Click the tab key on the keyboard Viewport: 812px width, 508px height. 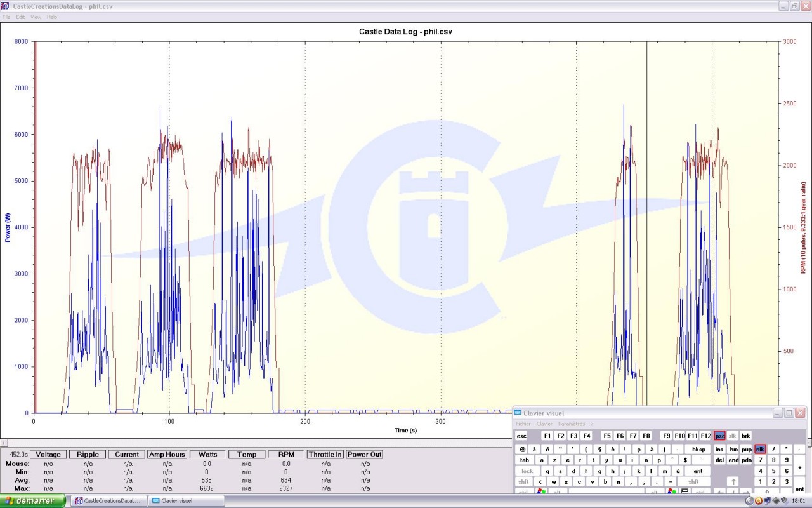pos(524,460)
